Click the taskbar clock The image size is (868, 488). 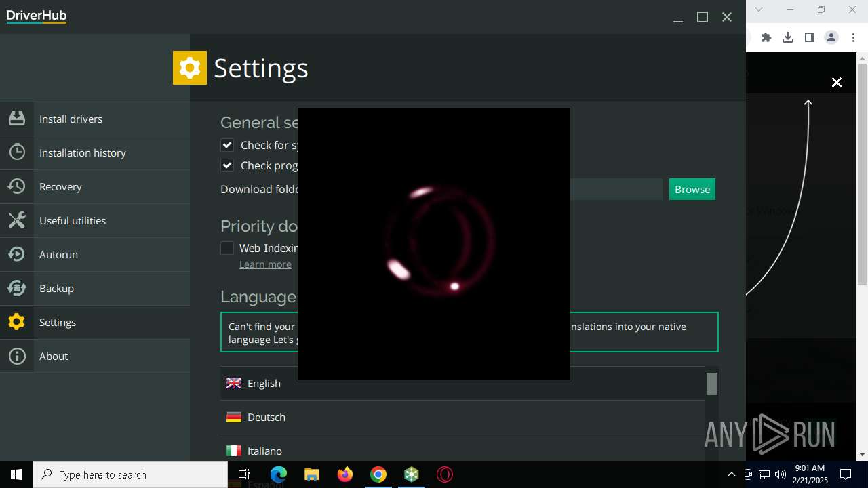810,474
